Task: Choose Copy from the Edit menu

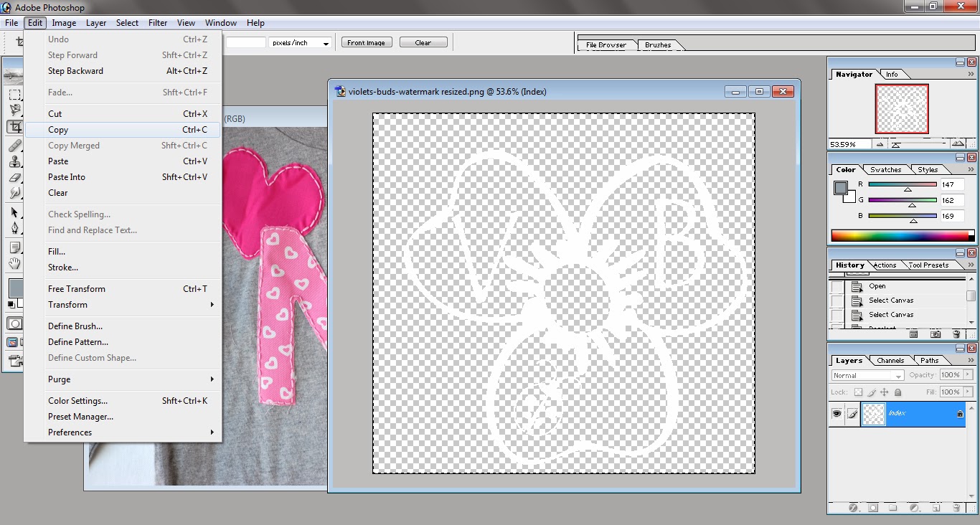Action: coord(123,130)
